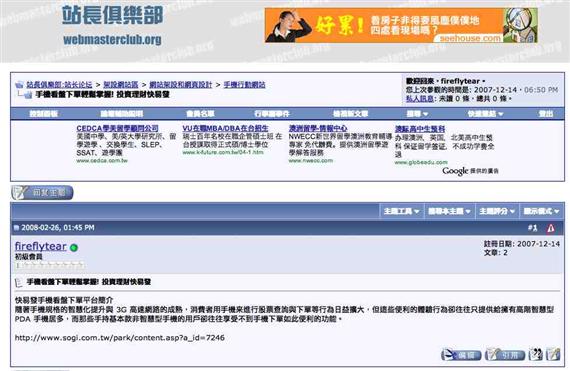Expand the Search this Thread dropdown

tap(449, 211)
